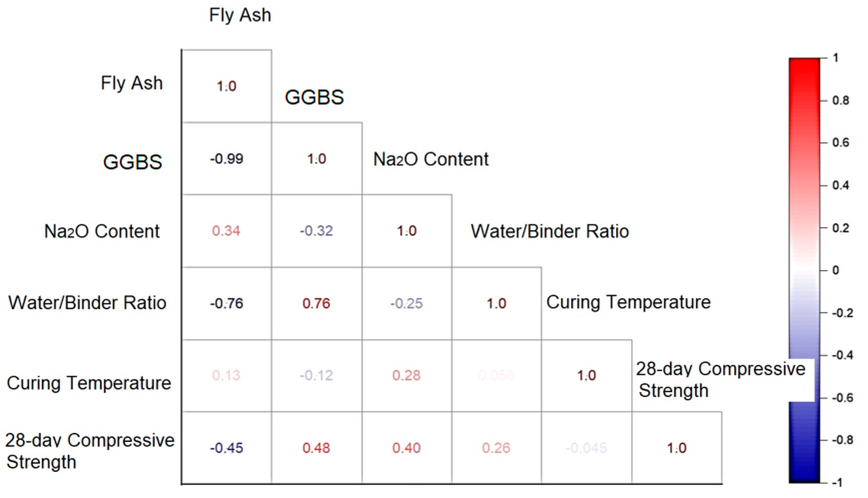Select the 0.26 correlation cell

[496, 448]
